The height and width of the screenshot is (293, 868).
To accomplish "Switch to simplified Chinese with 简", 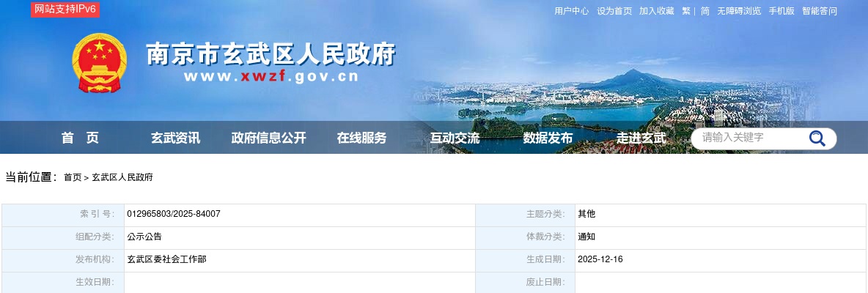I will pyautogui.click(x=705, y=11).
